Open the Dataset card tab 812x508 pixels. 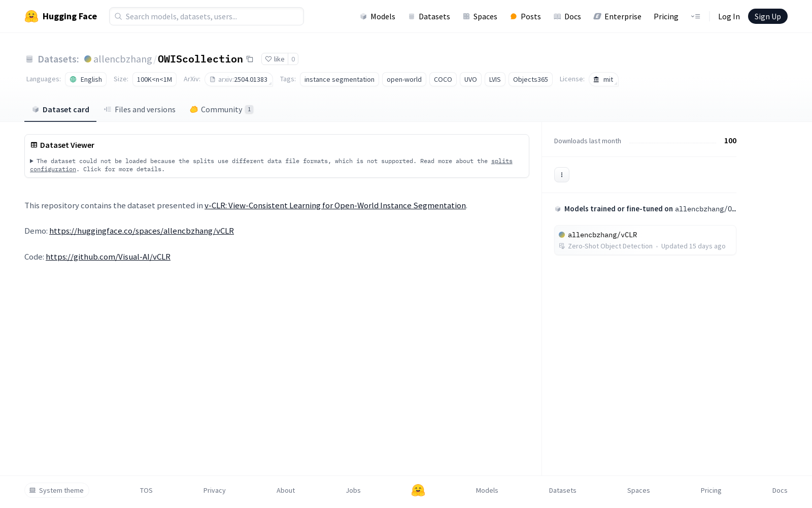60,110
